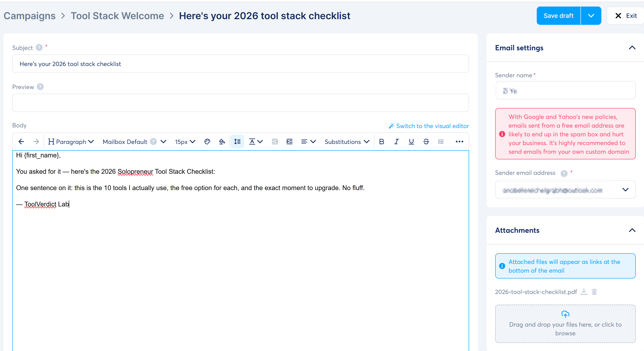Click the Sender name input field
Image resolution: width=644 pixels, height=351 pixels.
click(x=565, y=90)
